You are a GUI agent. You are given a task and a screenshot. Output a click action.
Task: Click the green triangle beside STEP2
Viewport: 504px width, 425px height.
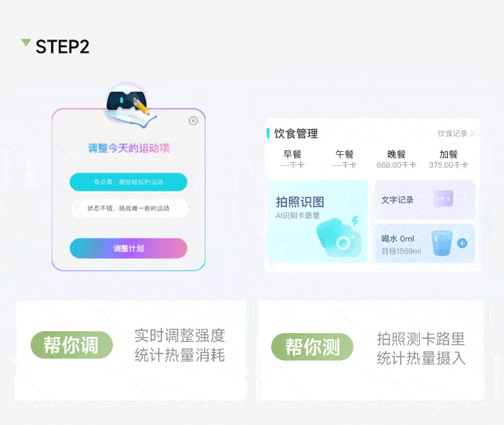point(26,42)
